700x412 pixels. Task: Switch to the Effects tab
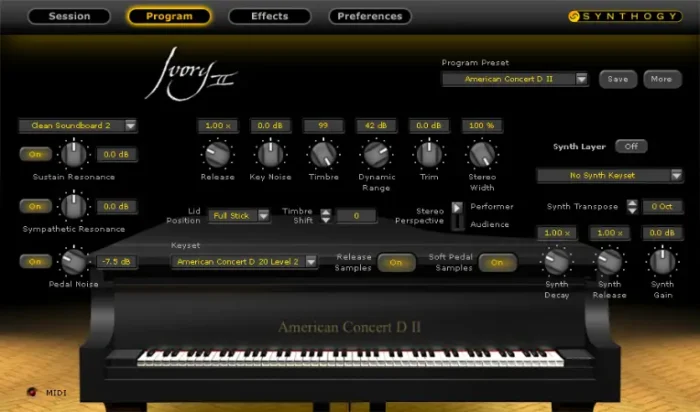269,16
